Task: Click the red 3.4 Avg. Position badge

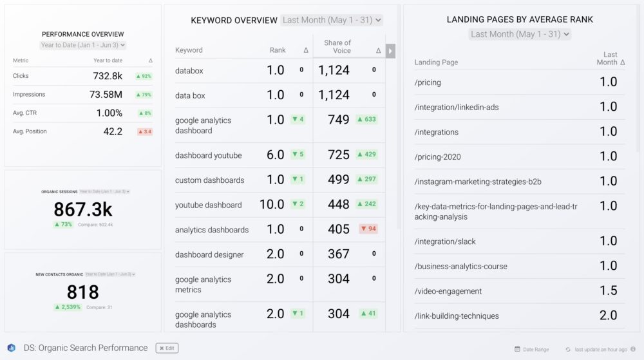Action: point(144,131)
